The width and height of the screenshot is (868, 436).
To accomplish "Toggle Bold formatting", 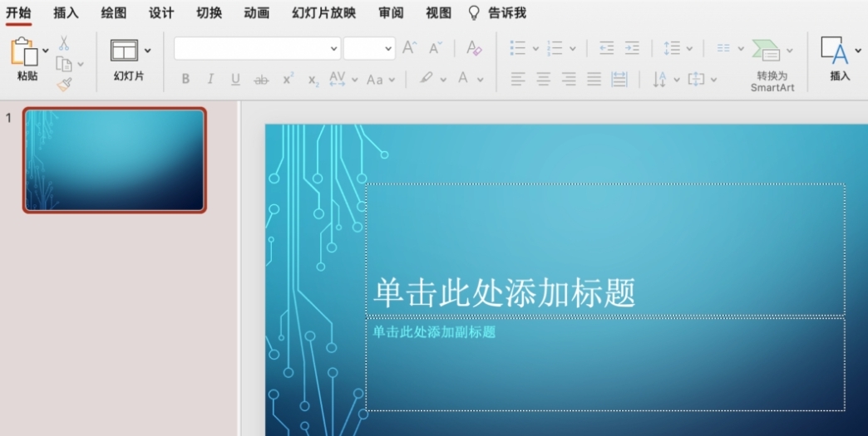I will tap(185, 79).
